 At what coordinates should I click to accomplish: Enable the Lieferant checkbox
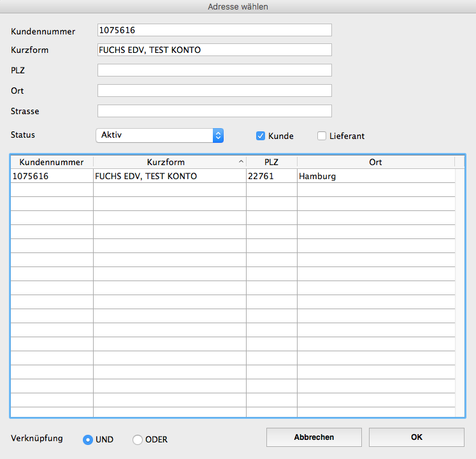click(x=322, y=136)
